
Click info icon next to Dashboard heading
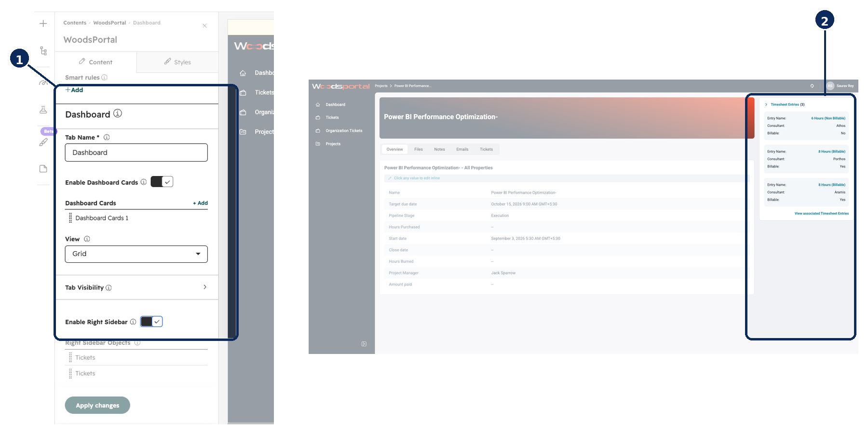[118, 113]
